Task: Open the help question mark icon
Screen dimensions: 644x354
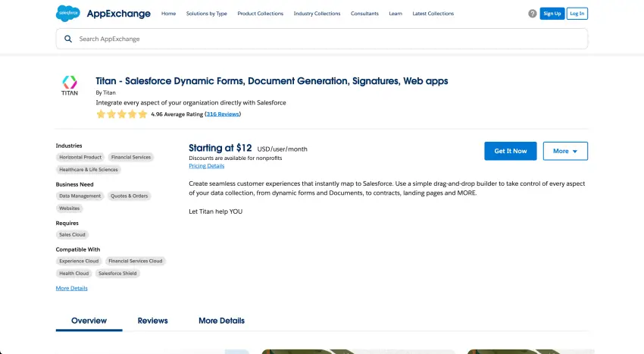Action: 532,14
